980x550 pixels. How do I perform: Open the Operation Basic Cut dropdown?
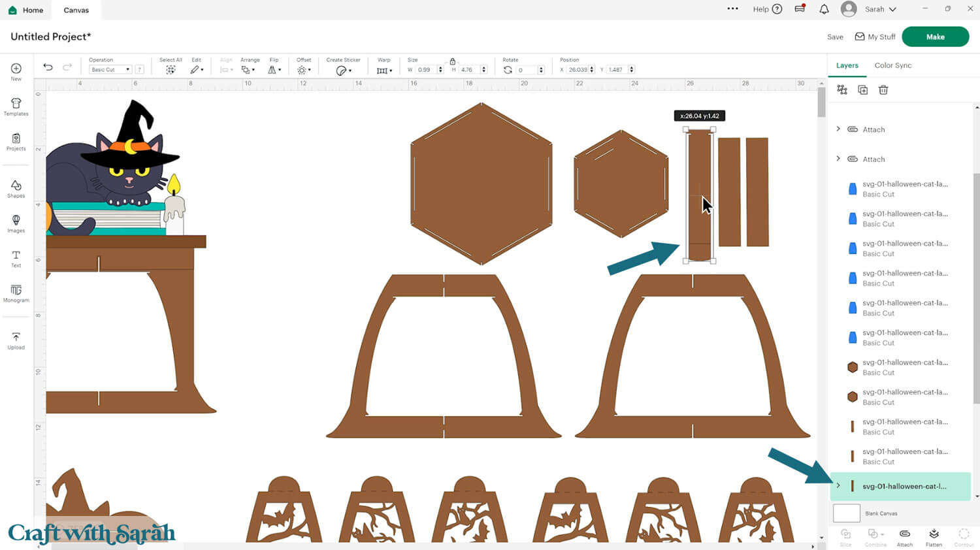110,70
